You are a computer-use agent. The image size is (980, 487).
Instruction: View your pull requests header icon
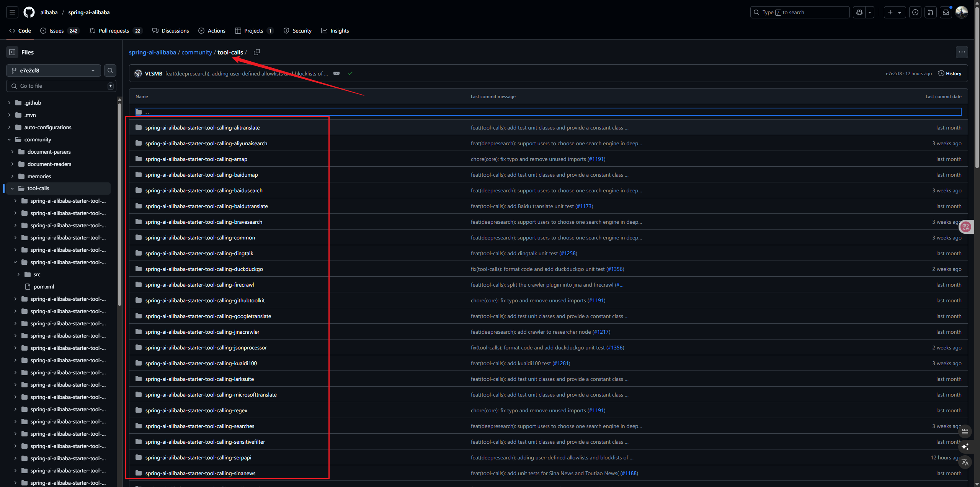click(930, 12)
